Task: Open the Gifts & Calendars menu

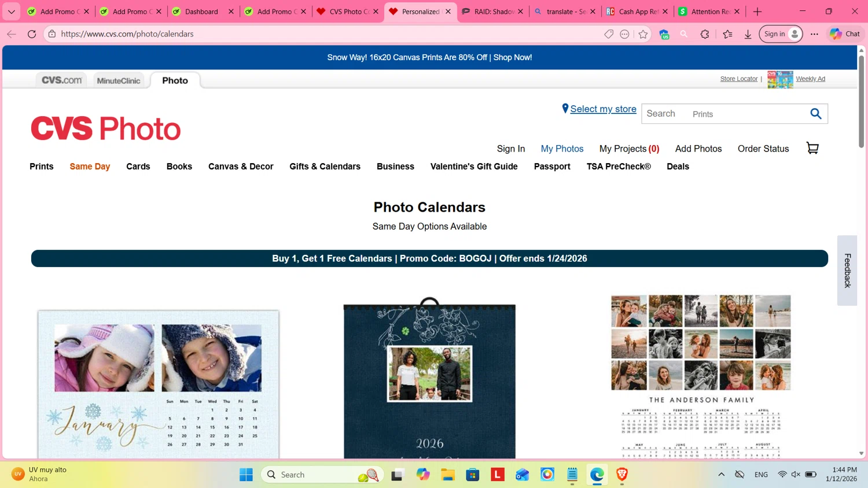Action: [x=325, y=167]
